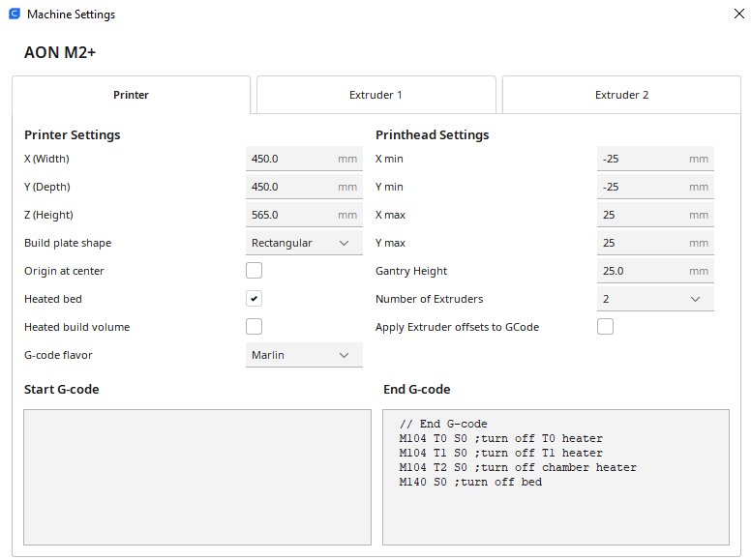Open the Extruder 2 tab
This screenshot has height=560, width=751.
pos(621,95)
